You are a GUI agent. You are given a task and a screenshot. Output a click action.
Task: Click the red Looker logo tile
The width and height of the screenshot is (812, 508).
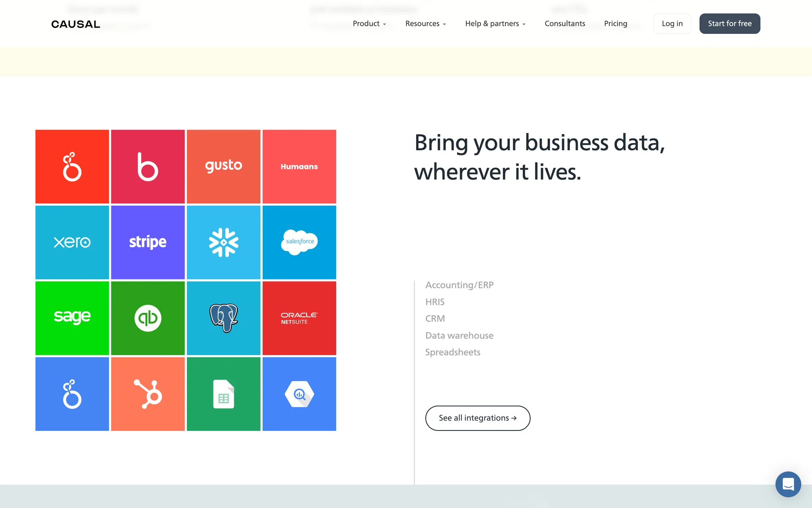pos(72,166)
